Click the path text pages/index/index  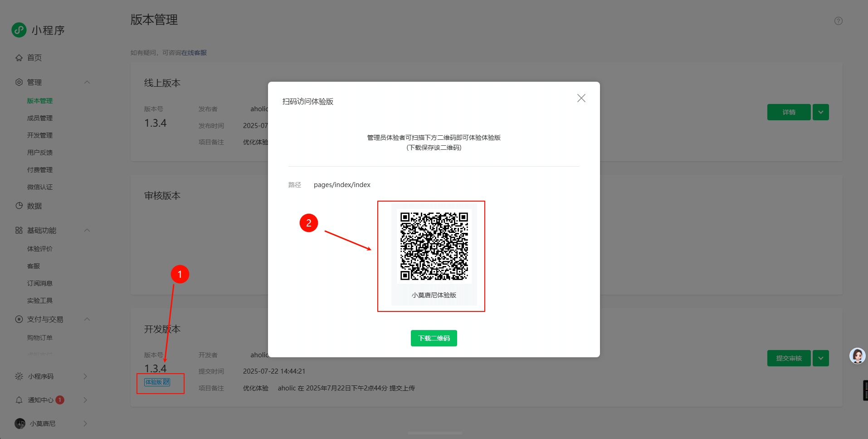(x=342, y=185)
